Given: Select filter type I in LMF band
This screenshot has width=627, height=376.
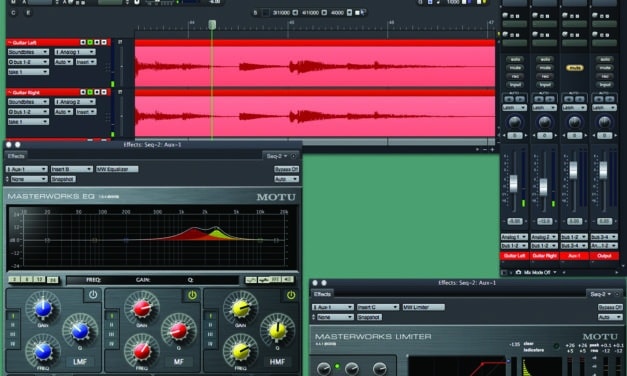Looking at the screenshot, I should click(12, 316).
